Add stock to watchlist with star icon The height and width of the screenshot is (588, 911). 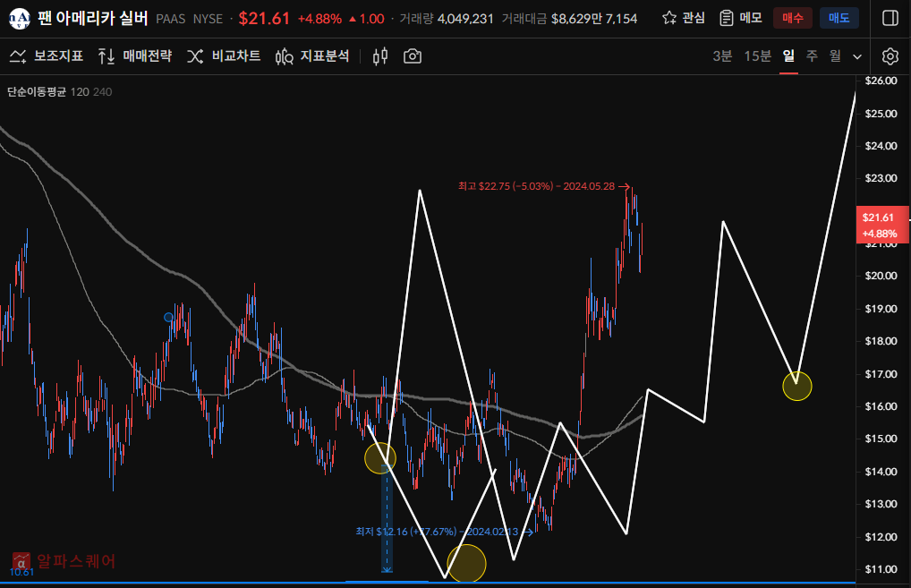pos(669,18)
